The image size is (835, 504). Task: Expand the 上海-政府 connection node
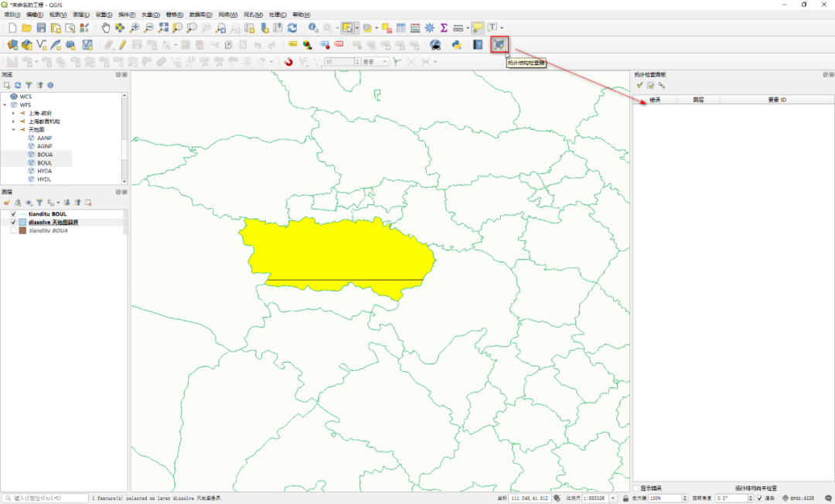[x=13, y=114]
